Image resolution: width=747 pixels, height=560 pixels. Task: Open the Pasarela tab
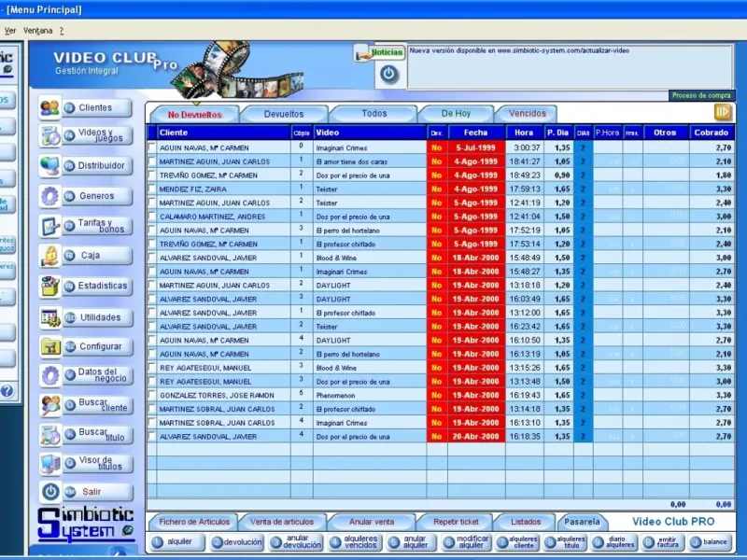[x=582, y=522]
